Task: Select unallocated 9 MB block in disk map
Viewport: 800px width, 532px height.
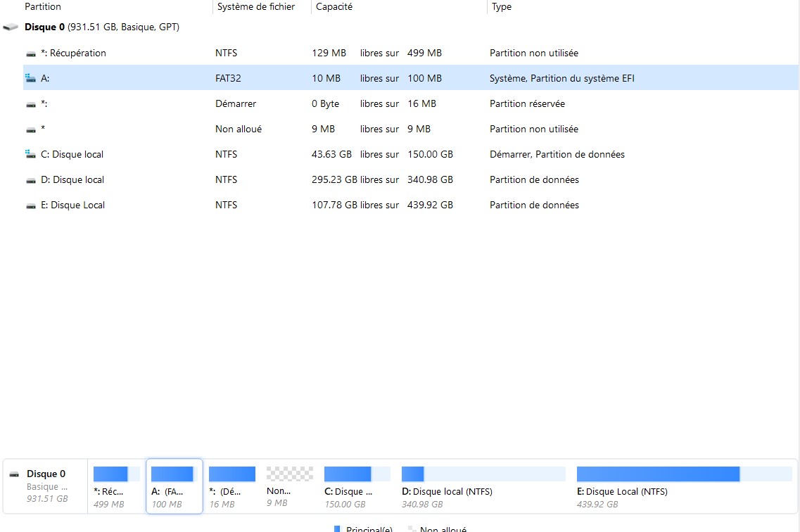Action: (x=290, y=486)
